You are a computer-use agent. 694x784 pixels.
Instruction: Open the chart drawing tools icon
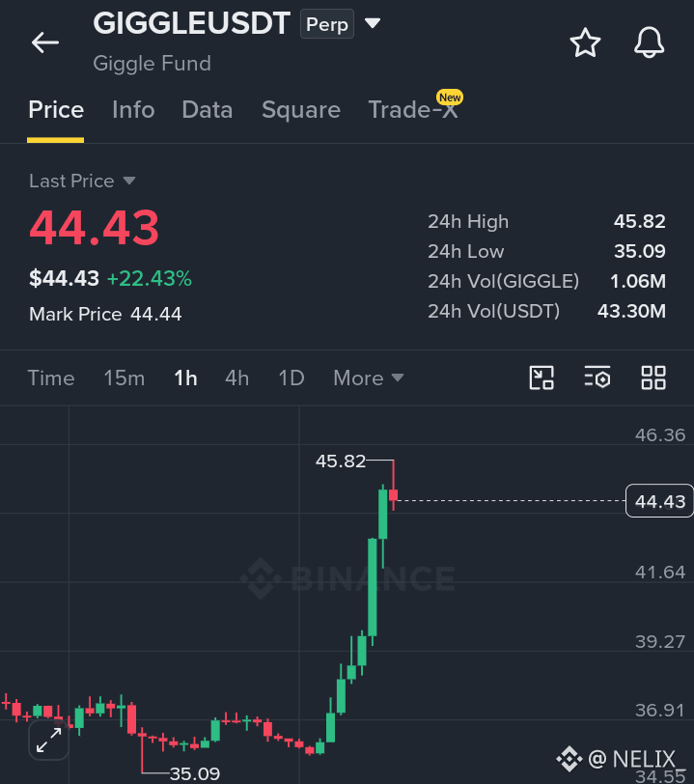541,378
